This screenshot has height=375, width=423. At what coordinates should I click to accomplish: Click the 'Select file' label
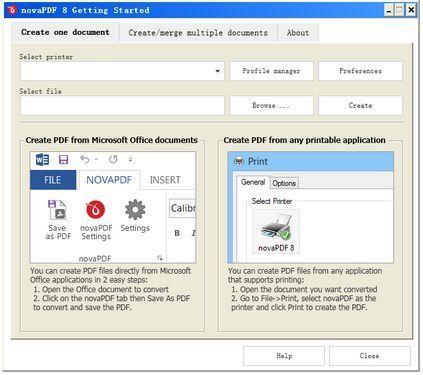(40, 91)
